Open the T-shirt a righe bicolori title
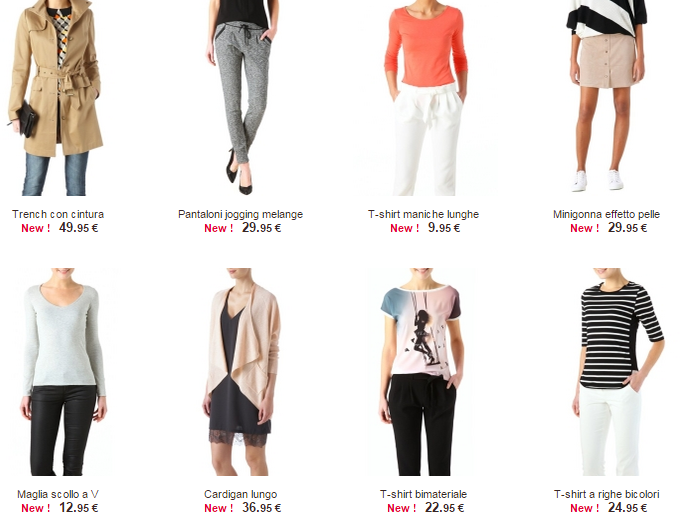Image resolution: width=680 pixels, height=512 pixels. point(606,494)
